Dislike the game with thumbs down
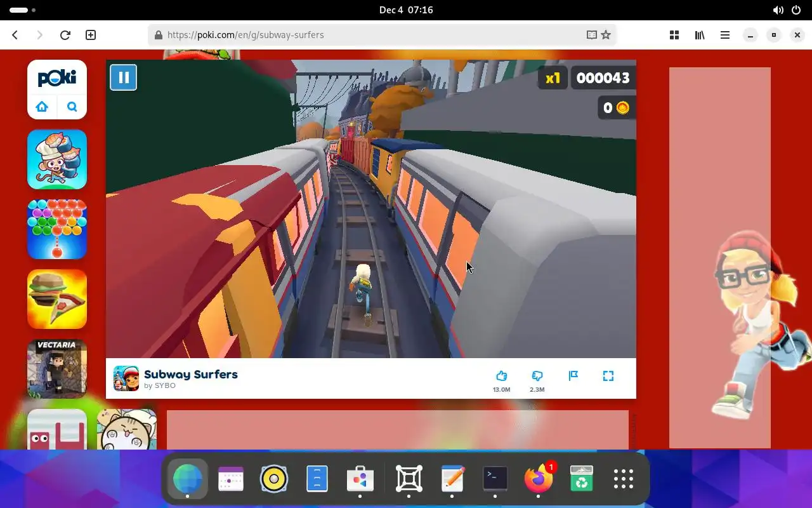812x508 pixels. tap(537, 375)
